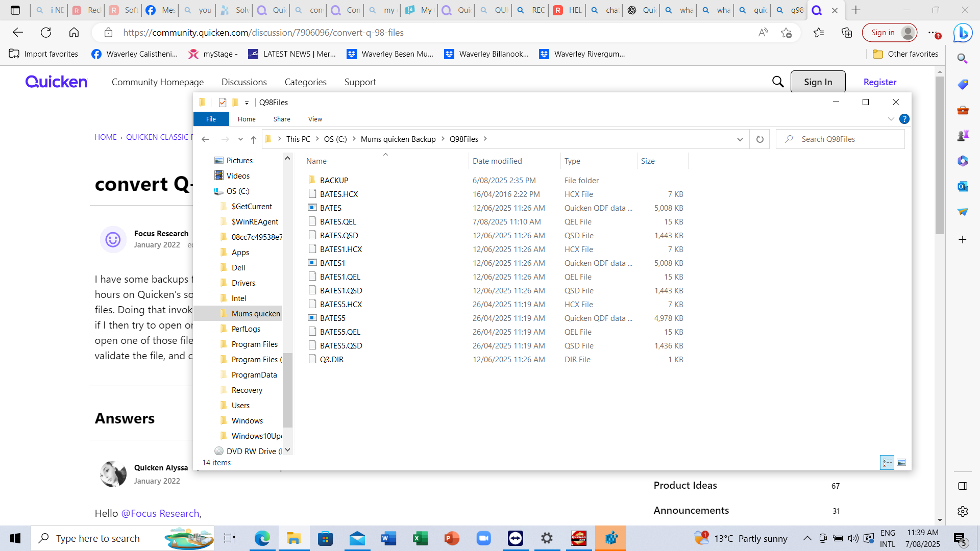The width and height of the screenshot is (980, 551).
Task: Click the HOME breadcrumb link
Action: coord(106,137)
